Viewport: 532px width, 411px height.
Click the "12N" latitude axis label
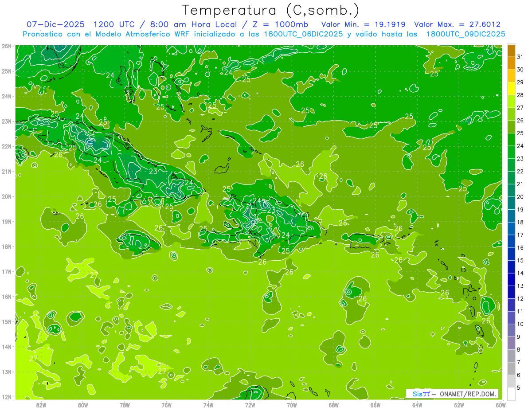(7, 397)
